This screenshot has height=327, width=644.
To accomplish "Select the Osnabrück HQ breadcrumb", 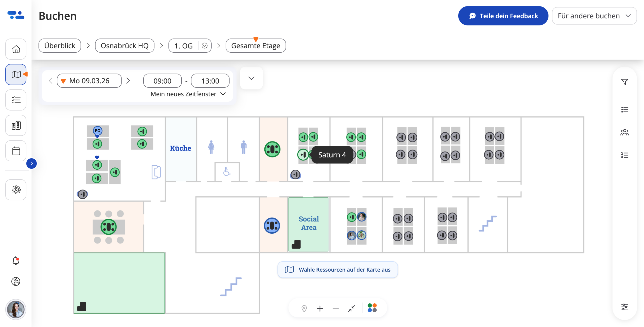I will click(125, 46).
